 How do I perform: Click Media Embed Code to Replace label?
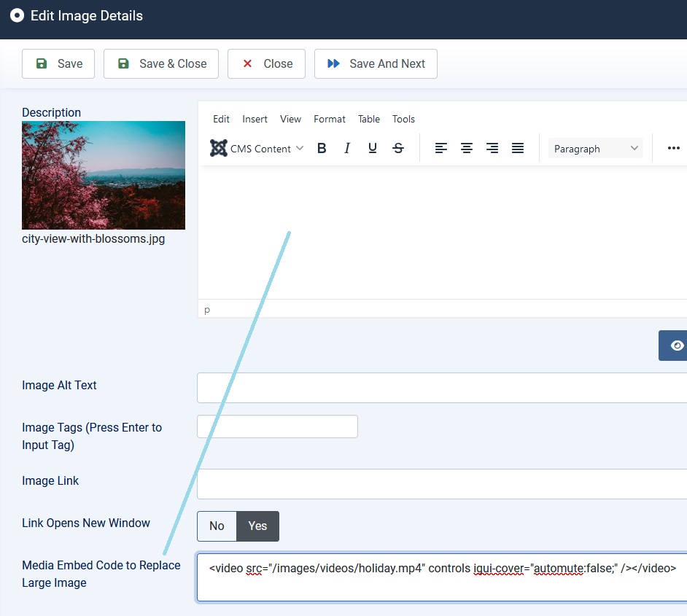(x=101, y=574)
